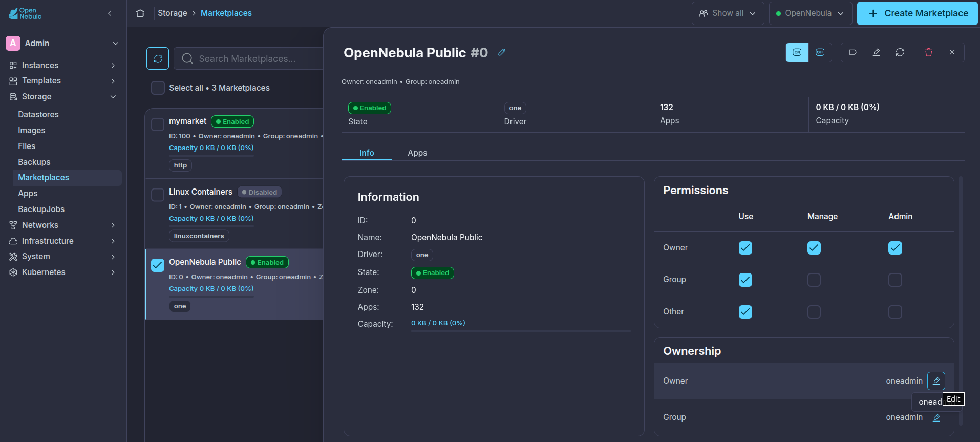Open Datastores in the sidebar
The image size is (980, 442).
pos(38,115)
